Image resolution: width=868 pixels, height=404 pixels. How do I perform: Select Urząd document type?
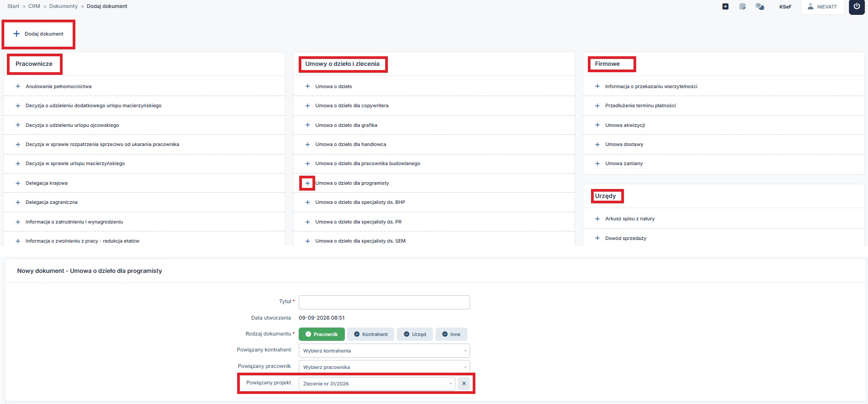click(415, 334)
